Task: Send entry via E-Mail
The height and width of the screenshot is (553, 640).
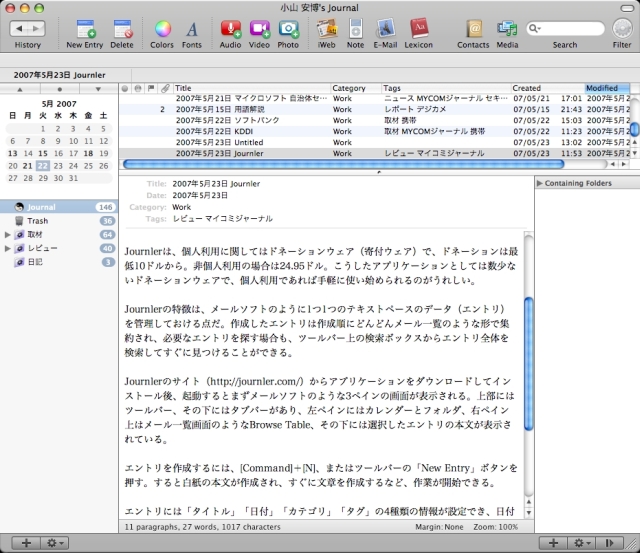Action: [x=385, y=29]
